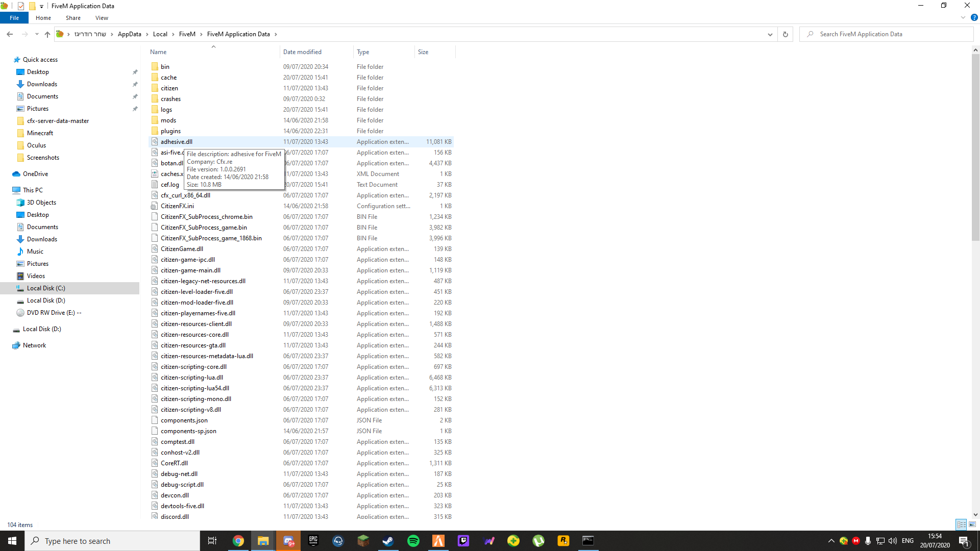
Task: Switch to Large thumbnails view icon
Action: coord(972,524)
